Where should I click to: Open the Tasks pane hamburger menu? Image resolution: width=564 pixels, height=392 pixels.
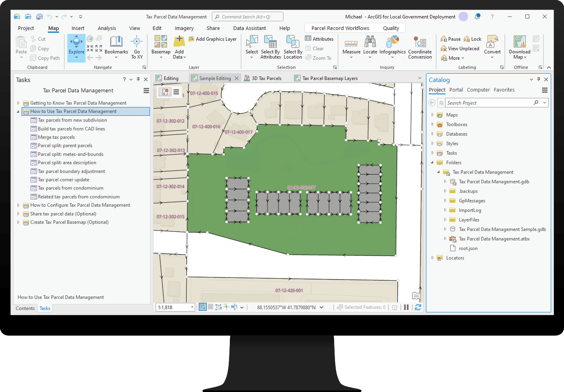[146, 90]
